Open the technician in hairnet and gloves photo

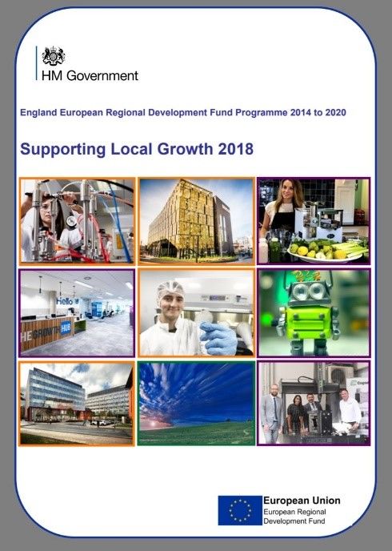(x=196, y=313)
